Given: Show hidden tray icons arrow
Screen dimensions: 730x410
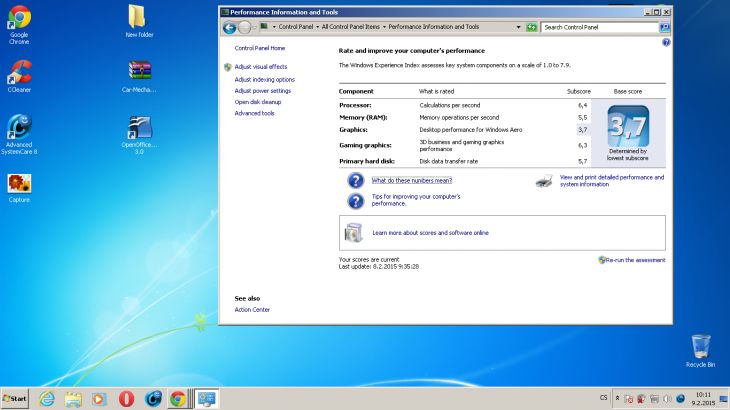Looking at the screenshot, I should pyautogui.click(x=617, y=398).
